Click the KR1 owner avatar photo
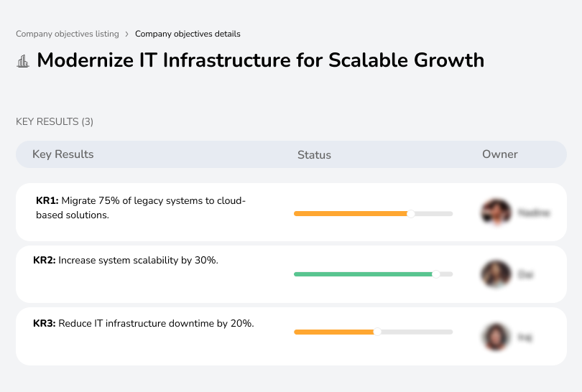 tap(495, 213)
